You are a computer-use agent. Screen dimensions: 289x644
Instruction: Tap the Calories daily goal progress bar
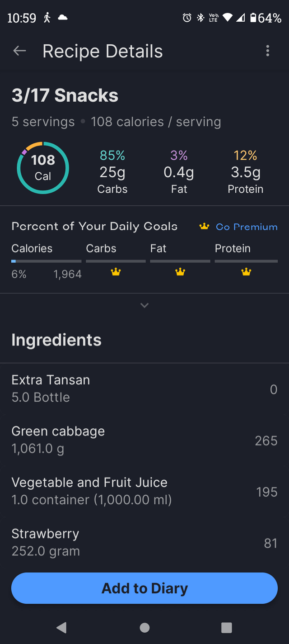coord(46,261)
